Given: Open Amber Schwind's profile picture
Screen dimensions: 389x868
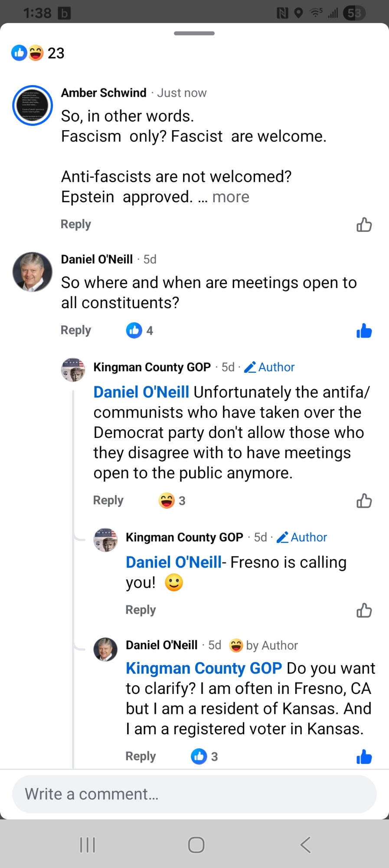Looking at the screenshot, I should coord(33,105).
